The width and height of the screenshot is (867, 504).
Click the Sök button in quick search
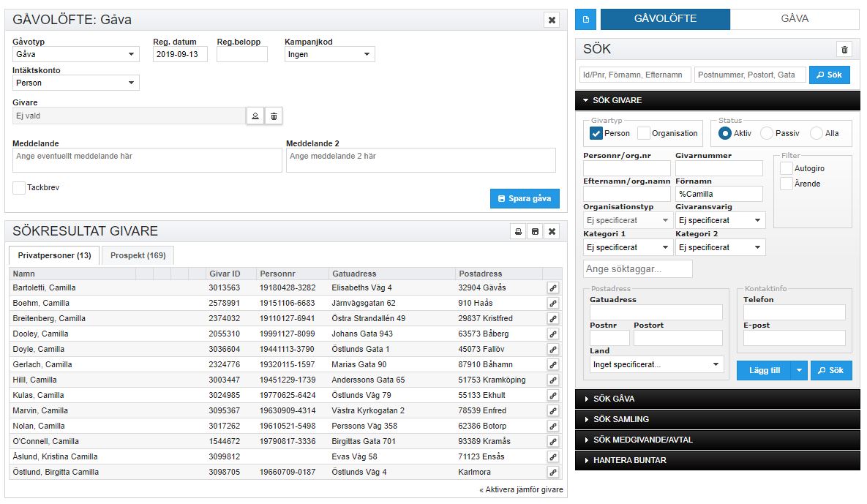(830, 75)
